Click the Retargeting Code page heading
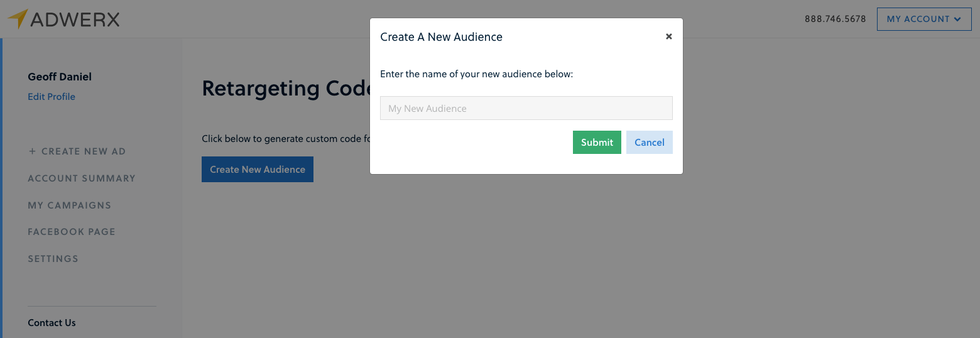This screenshot has width=980, height=338. (286, 89)
